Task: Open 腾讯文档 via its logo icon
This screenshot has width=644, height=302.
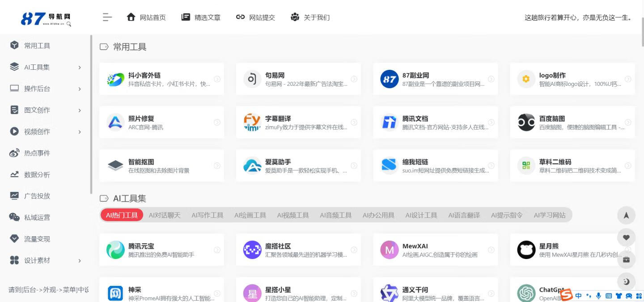Action: pos(389,122)
